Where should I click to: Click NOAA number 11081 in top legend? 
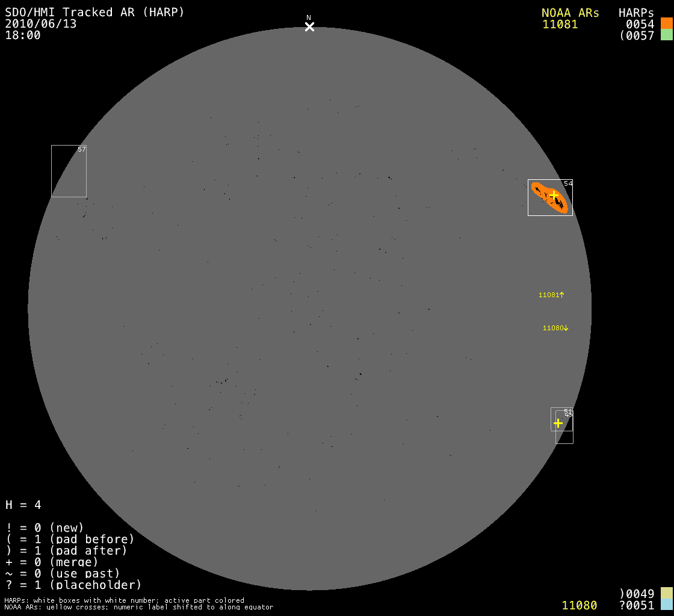coord(560,24)
